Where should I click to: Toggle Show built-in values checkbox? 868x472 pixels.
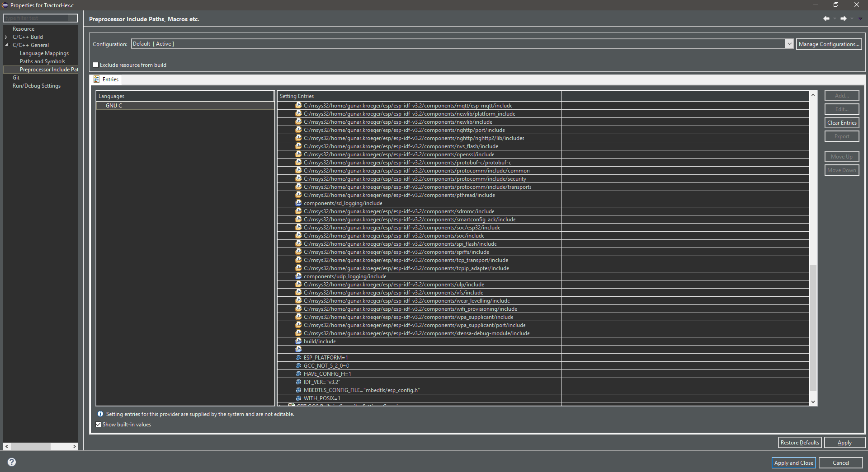98,425
